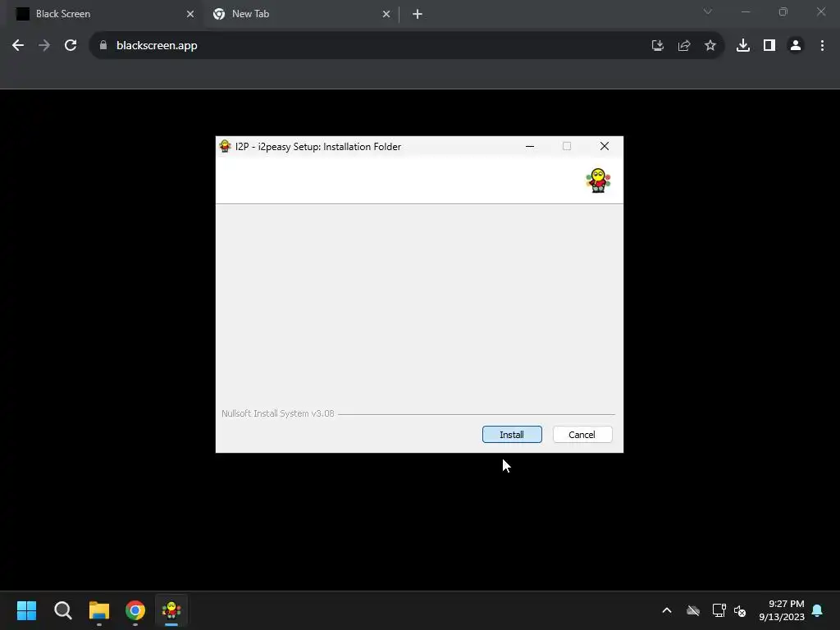Screen dimensions: 840x630
Task: Open the Chrome downloads panel
Action: coord(743,46)
